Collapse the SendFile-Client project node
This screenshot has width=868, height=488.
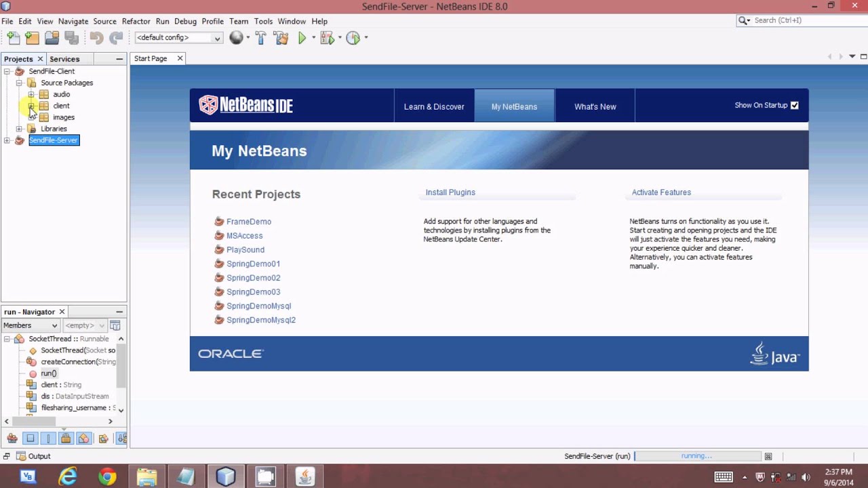(7, 71)
